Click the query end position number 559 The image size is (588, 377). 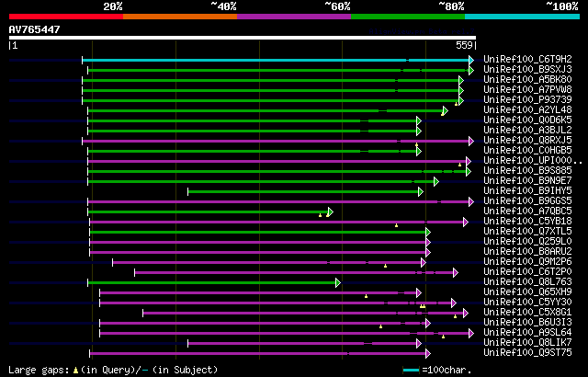pyautogui.click(x=464, y=45)
